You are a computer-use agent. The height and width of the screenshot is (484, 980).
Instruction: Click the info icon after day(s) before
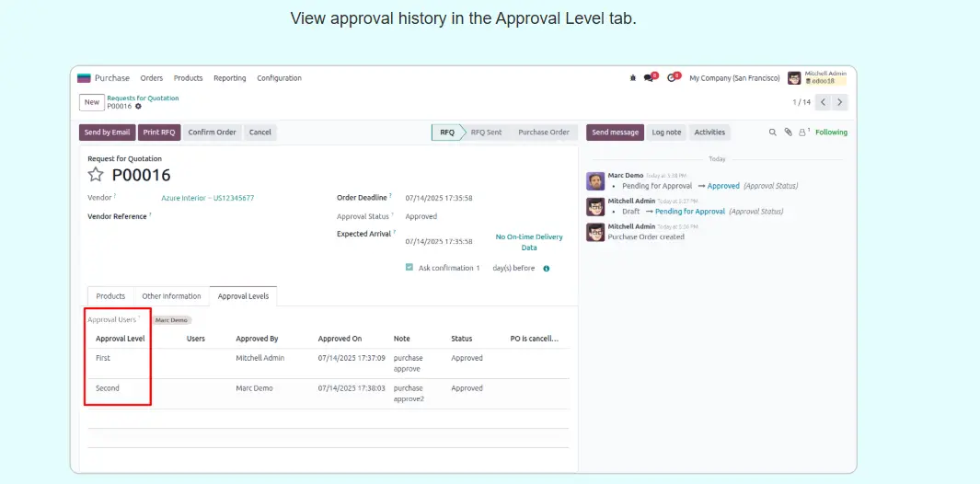coord(547,269)
